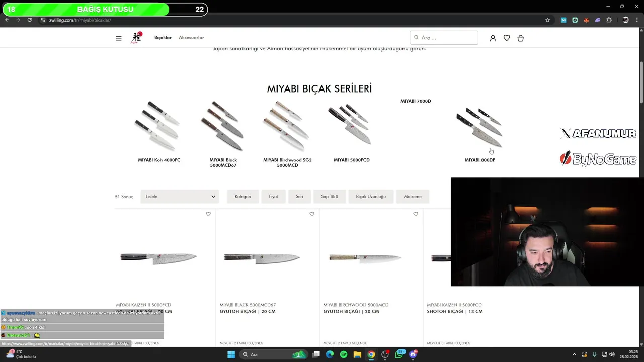This screenshot has width=644, height=362.
Task: Click the search magnifier icon in header
Action: pyautogui.click(x=416, y=38)
